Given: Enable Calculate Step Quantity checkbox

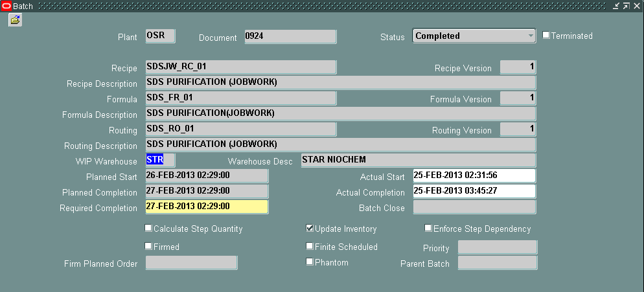Looking at the screenshot, I should [x=148, y=228].
